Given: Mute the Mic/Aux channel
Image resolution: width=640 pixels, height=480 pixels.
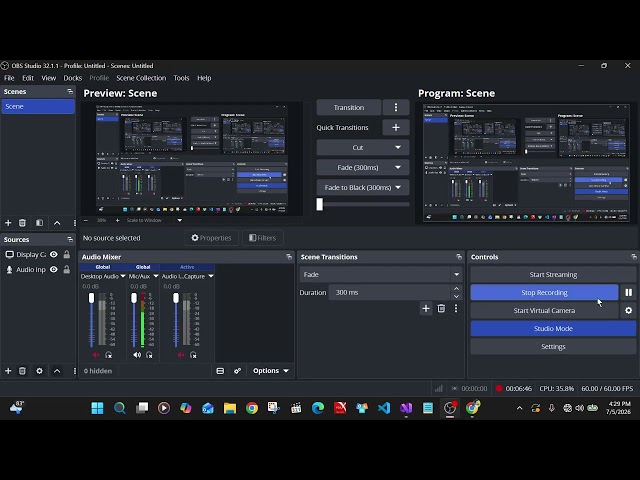Looking at the screenshot, I should coord(137,355).
